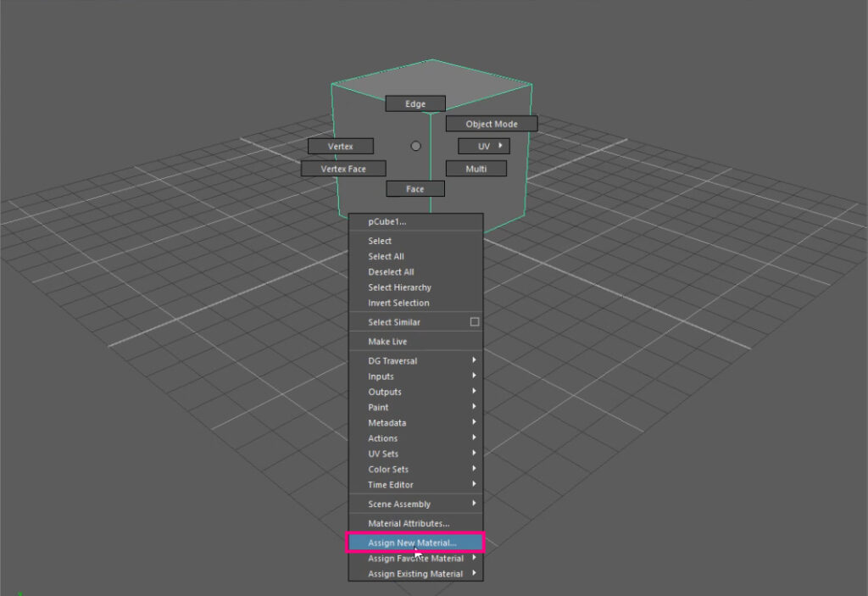Expand the Metadata submenu

tap(415, 423)
